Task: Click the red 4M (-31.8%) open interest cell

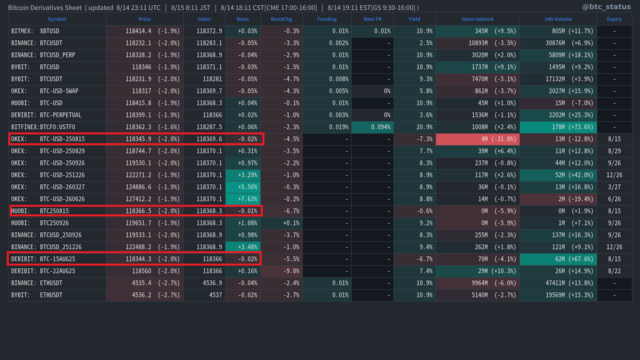Action: pyautogui.click(x=478, y=139)
